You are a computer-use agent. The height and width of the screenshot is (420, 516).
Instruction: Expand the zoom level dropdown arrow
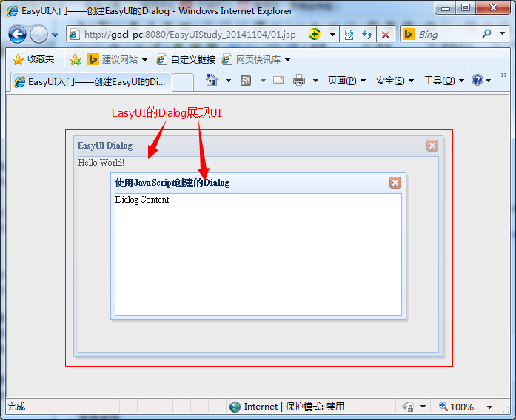[489, 407]
